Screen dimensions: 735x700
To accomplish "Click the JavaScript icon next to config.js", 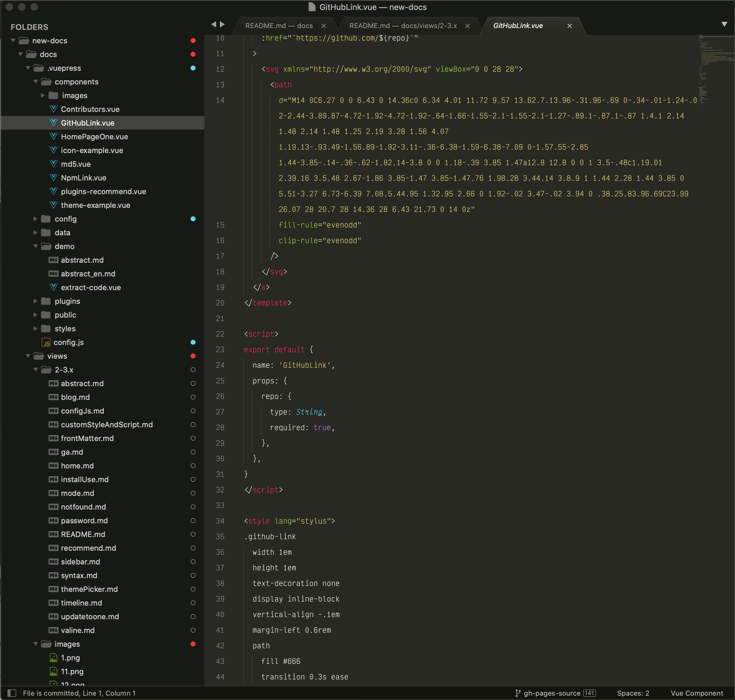I will (46, 342).
